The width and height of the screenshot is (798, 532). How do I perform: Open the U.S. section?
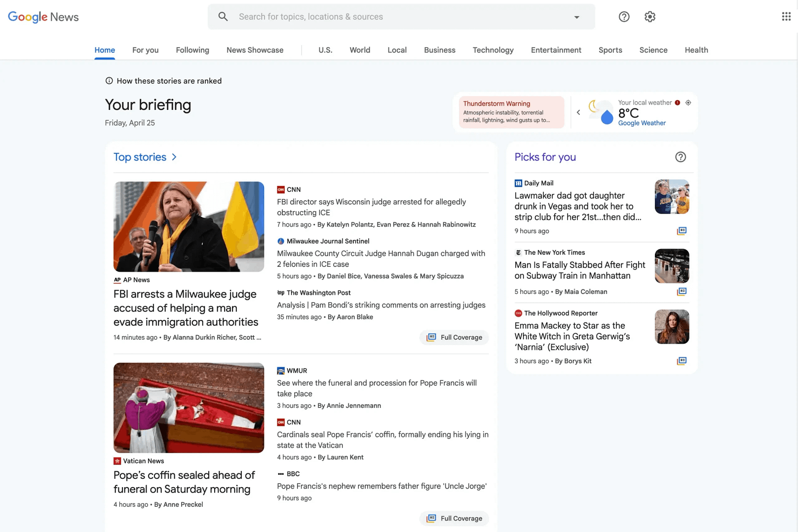tap(325, 50)
